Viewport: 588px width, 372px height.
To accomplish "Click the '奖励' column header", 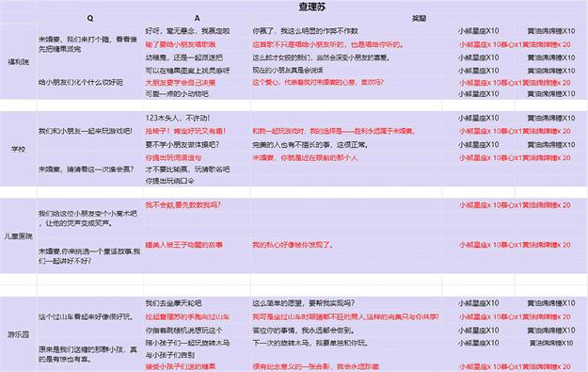I will pyautogui.click(x=419, y=19).
